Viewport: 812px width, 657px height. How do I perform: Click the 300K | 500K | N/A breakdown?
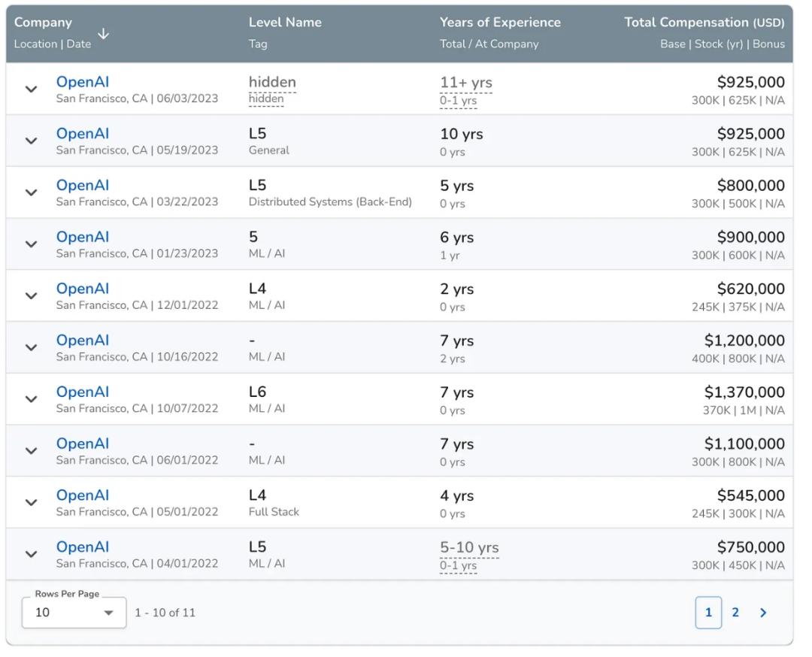tap(738, 204)
